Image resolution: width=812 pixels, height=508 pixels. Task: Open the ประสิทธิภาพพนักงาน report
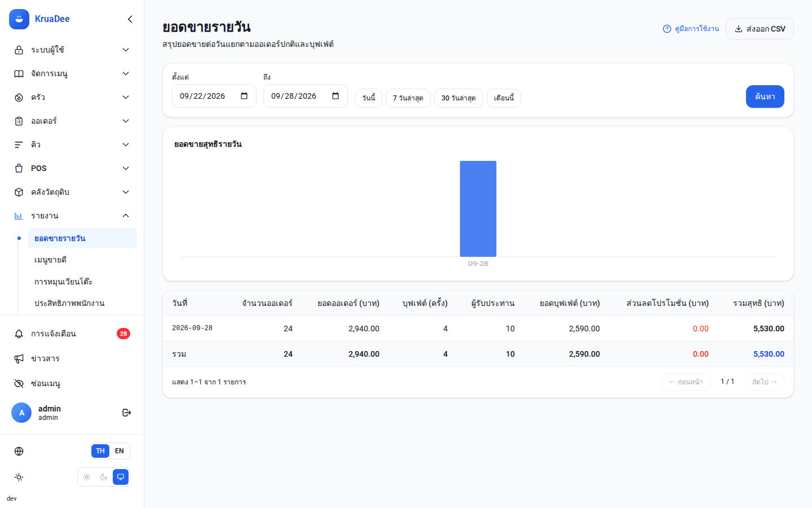82,303
